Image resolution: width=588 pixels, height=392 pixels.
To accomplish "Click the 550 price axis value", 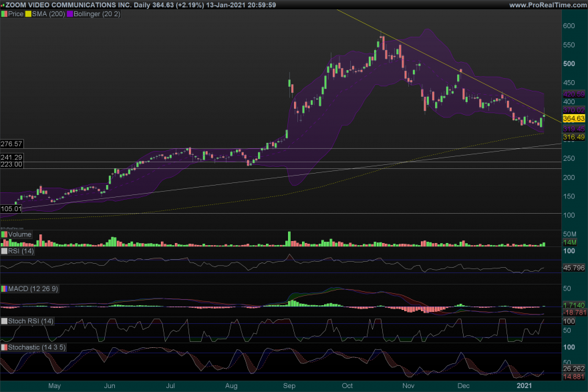I will [569, 45].
